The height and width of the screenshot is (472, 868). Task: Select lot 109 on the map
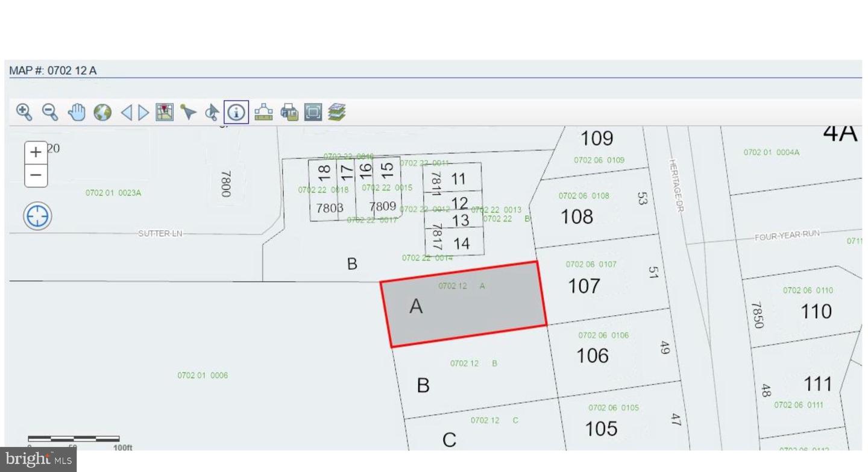(596, 138)
